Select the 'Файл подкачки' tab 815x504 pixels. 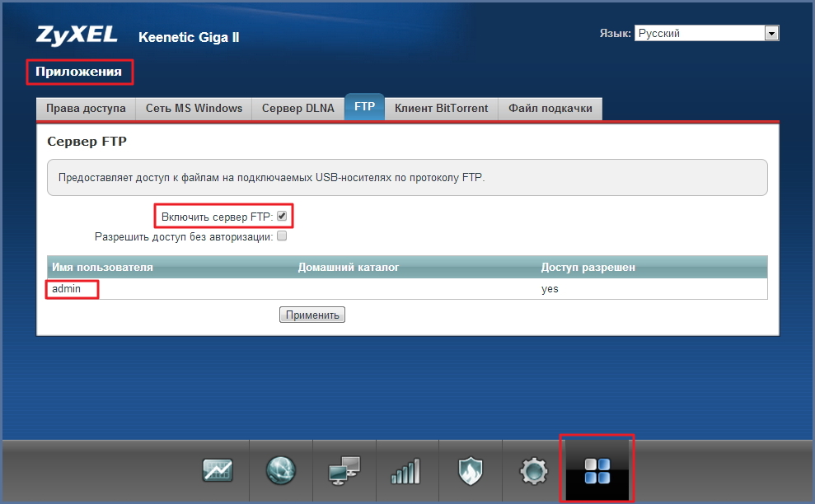click(x=550, y=108)
